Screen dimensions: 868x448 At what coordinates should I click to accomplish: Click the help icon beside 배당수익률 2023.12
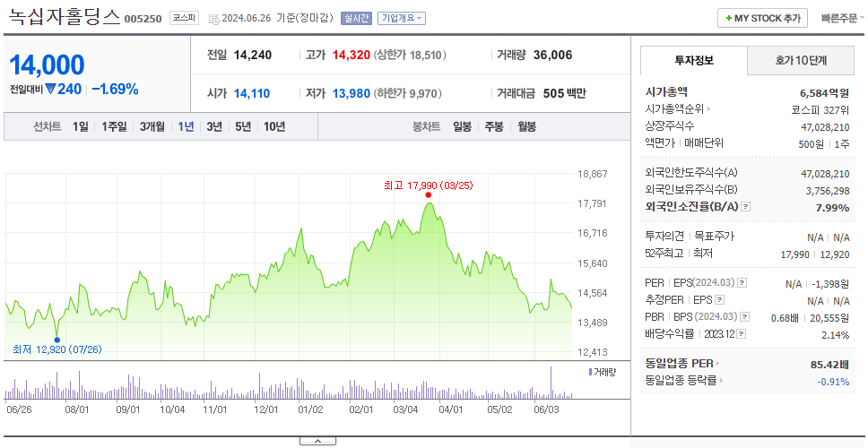(x=742, y=334)
